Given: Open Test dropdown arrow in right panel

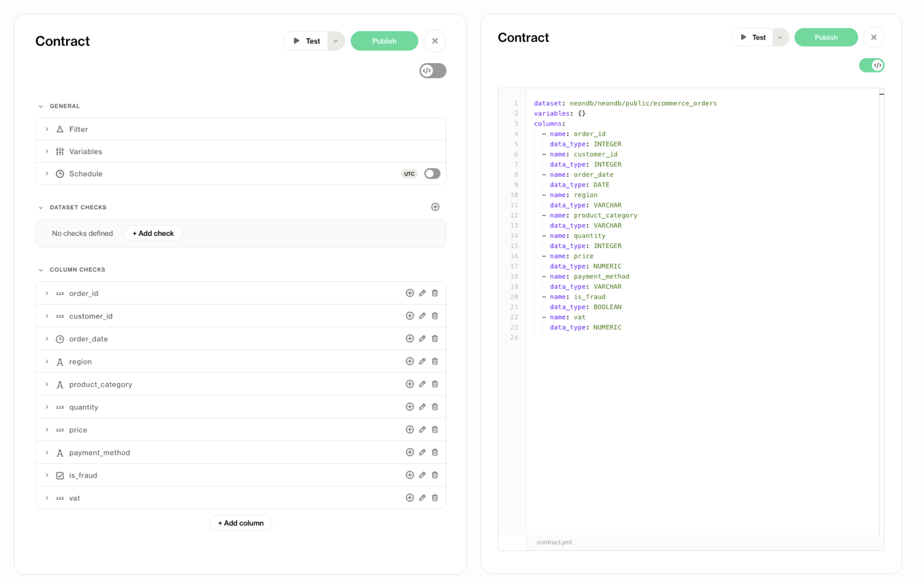Looking at the screenshot, I should (781, 37).
